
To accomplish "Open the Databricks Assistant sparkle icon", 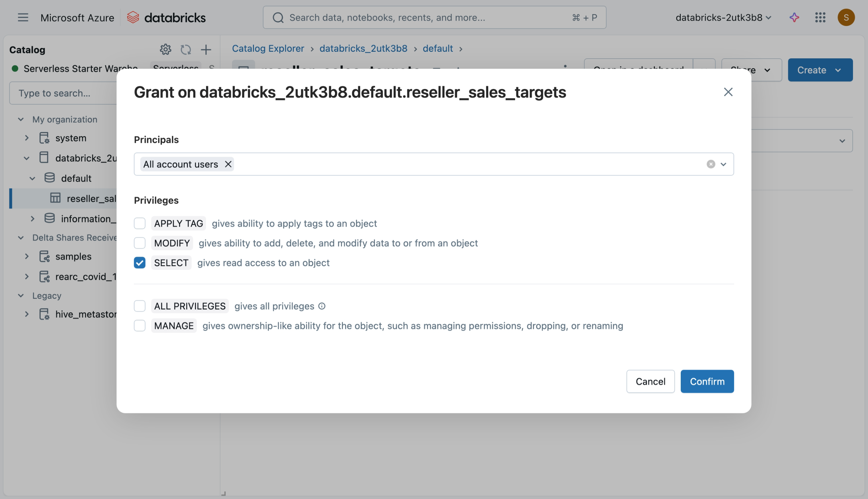I will 794,18.
